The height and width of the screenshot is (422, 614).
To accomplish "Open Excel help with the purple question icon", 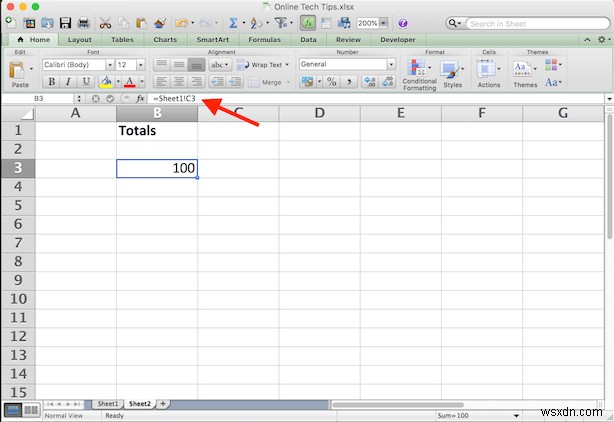I will point(403,23).
